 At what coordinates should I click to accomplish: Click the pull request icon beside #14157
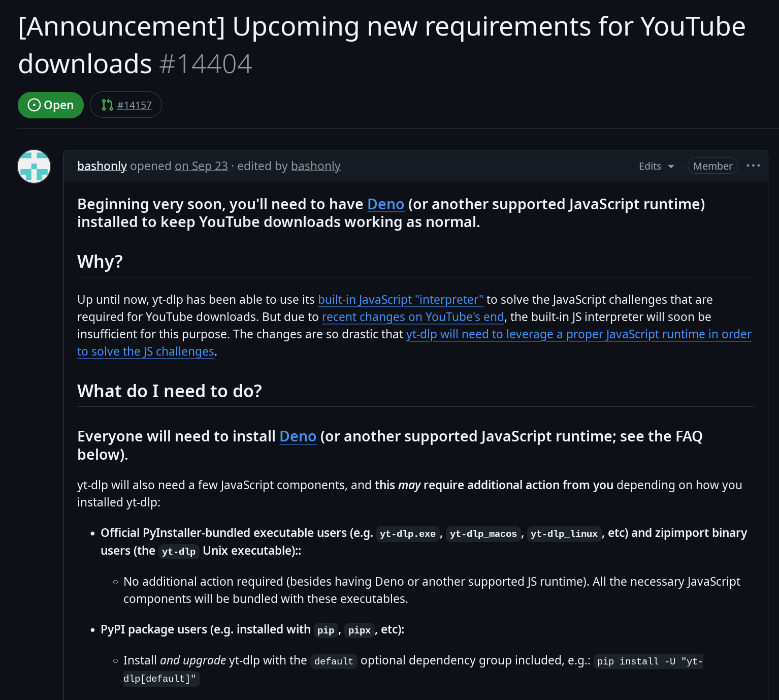107,105
